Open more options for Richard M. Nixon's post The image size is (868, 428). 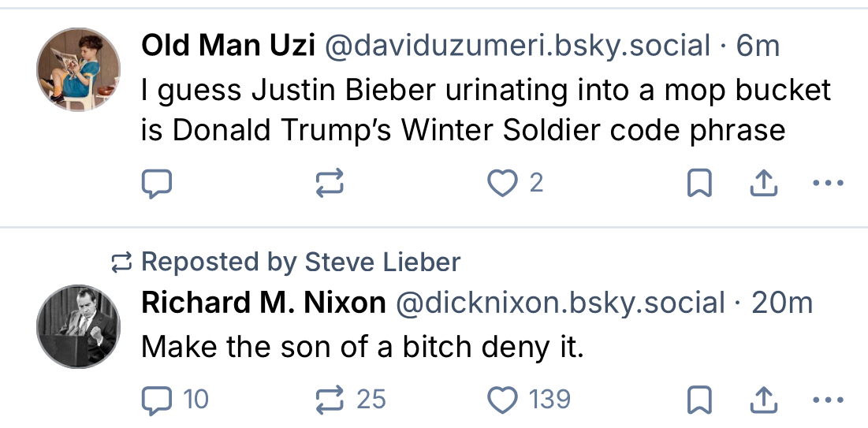point(827,400)
